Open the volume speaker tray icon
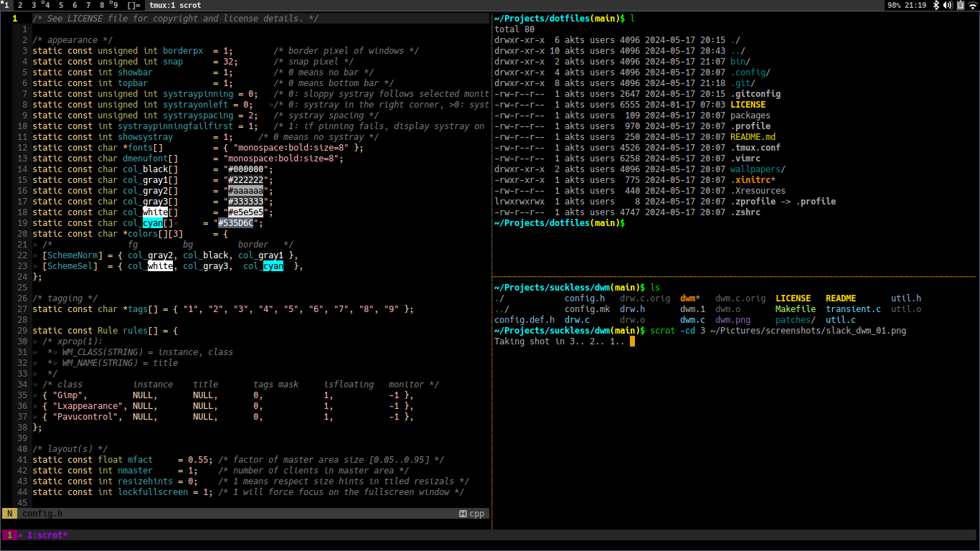980x551 pixels. 947,5
